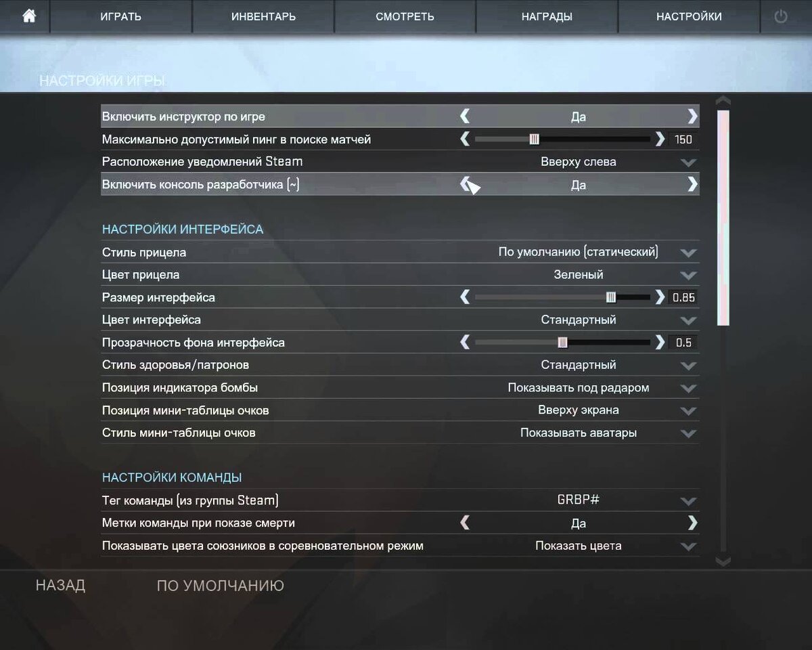Expand Расположение уведомлений Steam dropdown
Viewport: 812px width, 650px height.
(688, 162)
